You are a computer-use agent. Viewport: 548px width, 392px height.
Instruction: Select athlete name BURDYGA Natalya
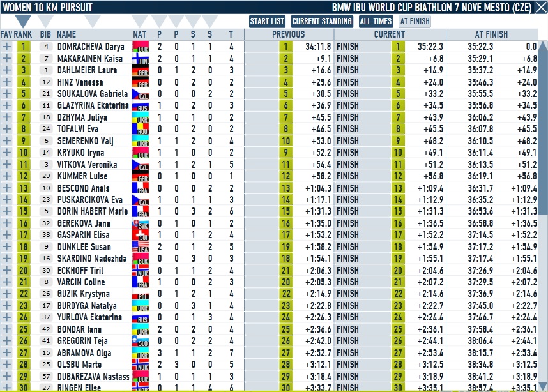coord(87,306)
